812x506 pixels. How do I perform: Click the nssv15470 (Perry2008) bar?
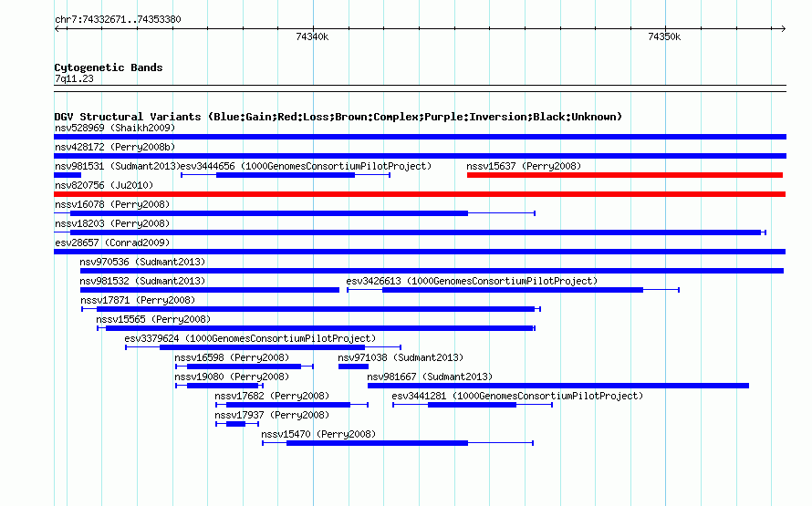click(x=398, y=443)
